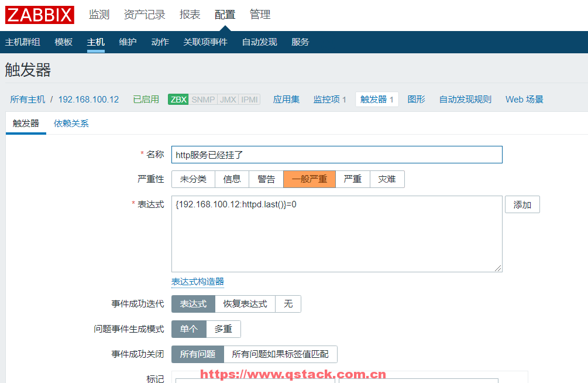Click inside the 表达式 text area
Screen dimensions: 588x383
coord(336,234)
